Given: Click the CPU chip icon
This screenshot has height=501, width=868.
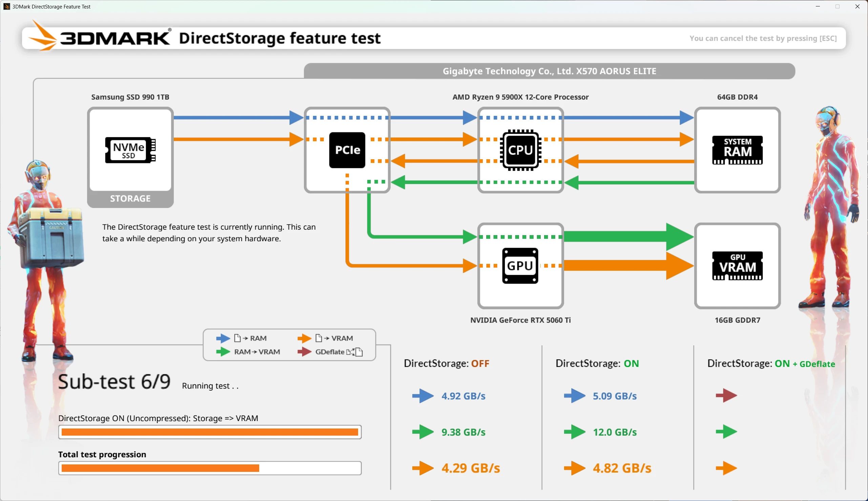Looking at the screenshot, I should pyautogui.click(x=520, y=150).
